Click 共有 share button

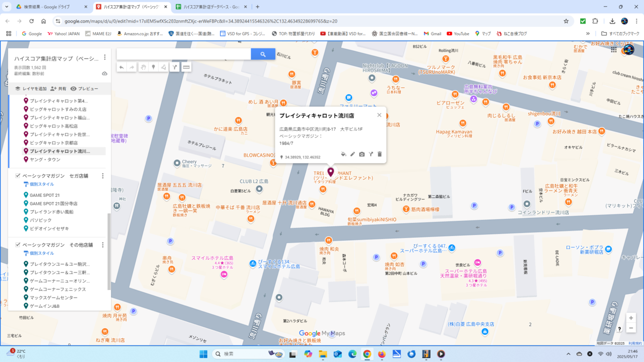(58, 88)
